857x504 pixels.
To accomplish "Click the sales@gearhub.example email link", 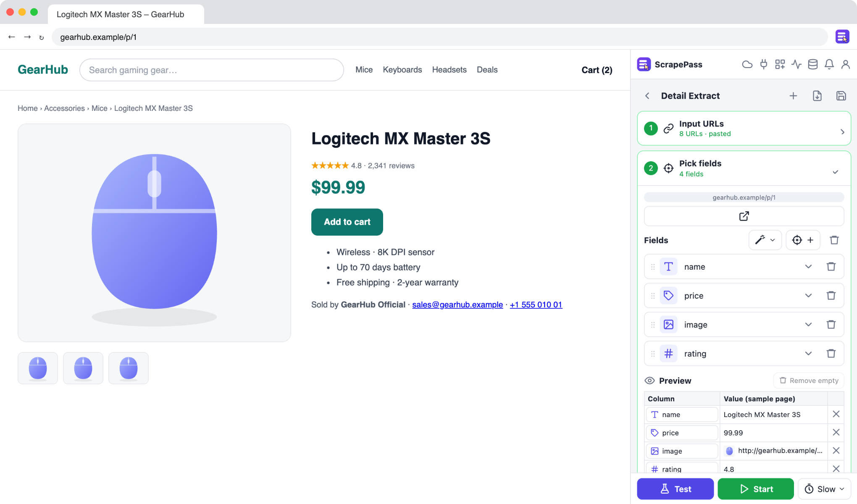I will (x=457, y=304).
